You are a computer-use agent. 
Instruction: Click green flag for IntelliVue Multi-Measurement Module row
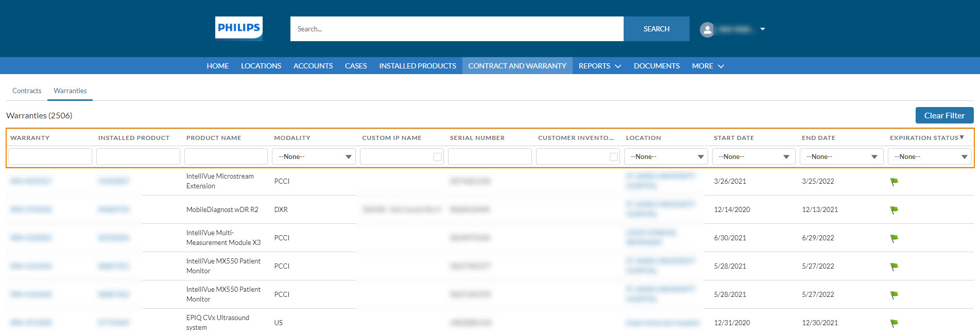coord(894,238)
